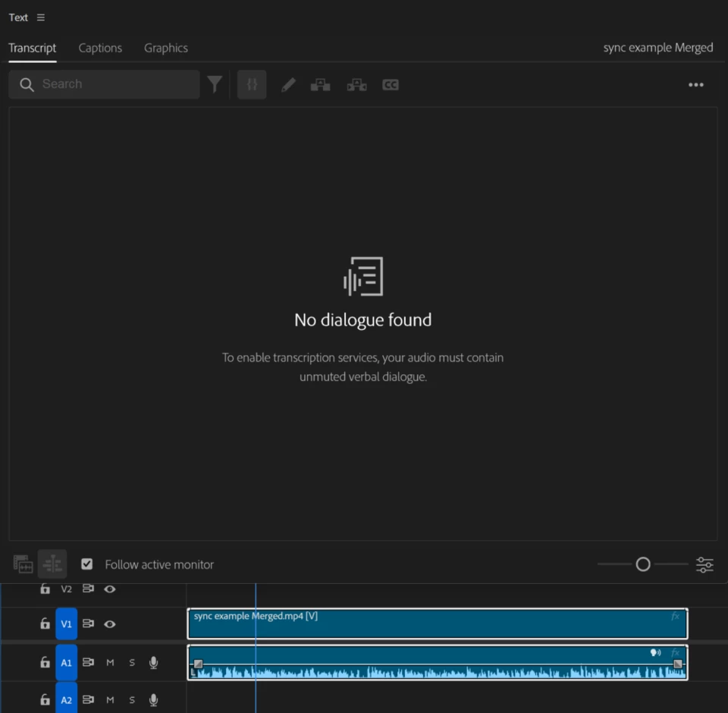
Task: Toggle A1 track targeting button
Action: click(x=67, y=662)
